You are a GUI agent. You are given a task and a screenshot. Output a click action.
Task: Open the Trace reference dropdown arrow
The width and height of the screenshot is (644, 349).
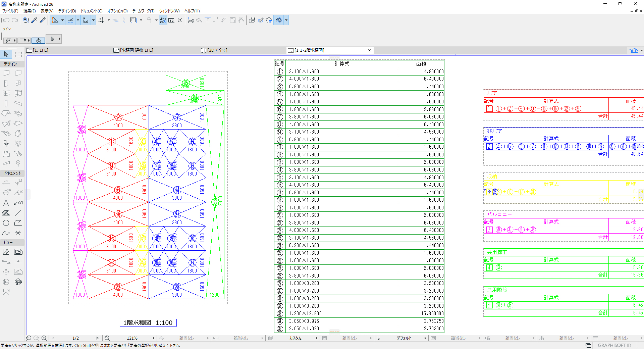click(x=141, y=20)
